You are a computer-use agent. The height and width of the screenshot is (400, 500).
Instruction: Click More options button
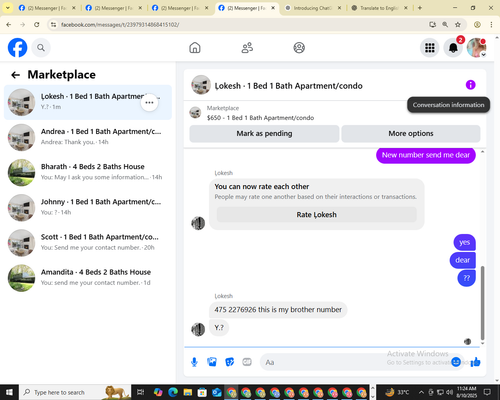(411, 134)
